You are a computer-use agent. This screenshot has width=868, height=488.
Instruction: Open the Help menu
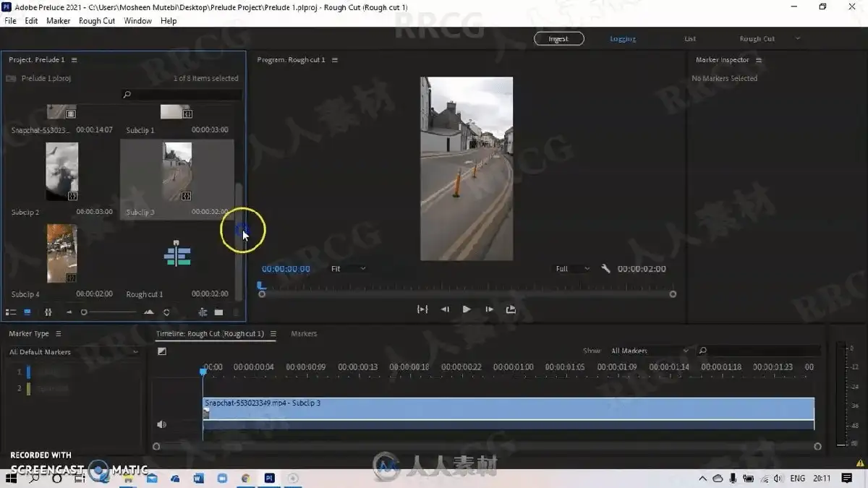point(169,21)
